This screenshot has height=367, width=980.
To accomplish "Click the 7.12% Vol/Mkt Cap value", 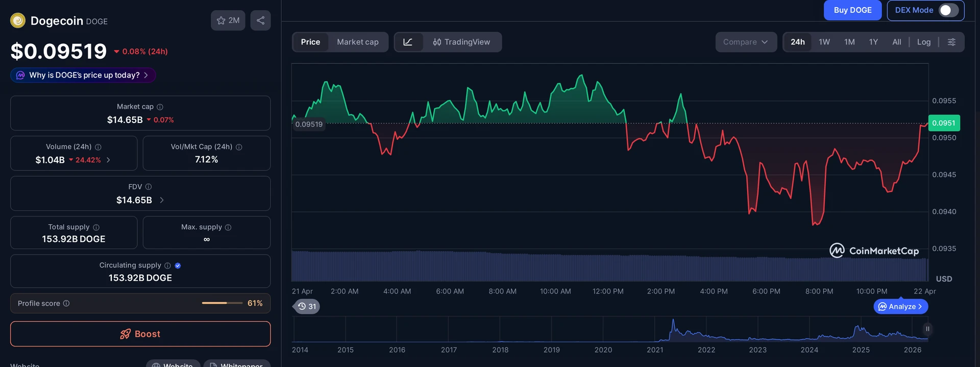I will [x=206, y=160].
